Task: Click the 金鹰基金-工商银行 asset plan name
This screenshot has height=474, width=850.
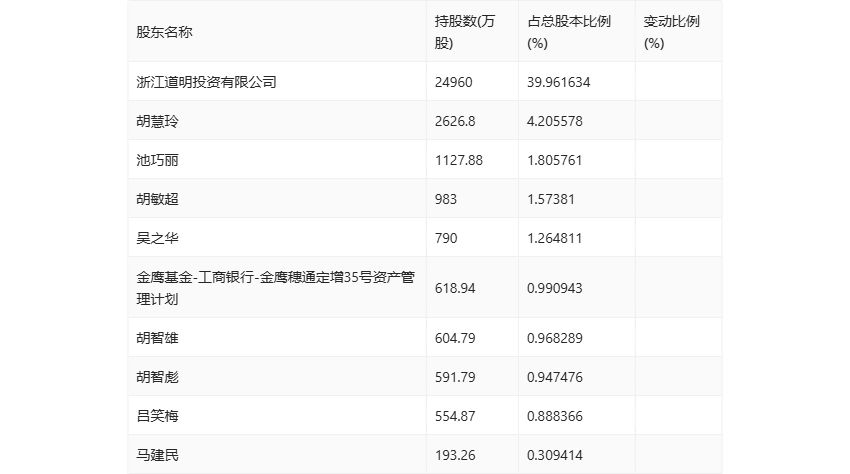Action: coord(275,288)
